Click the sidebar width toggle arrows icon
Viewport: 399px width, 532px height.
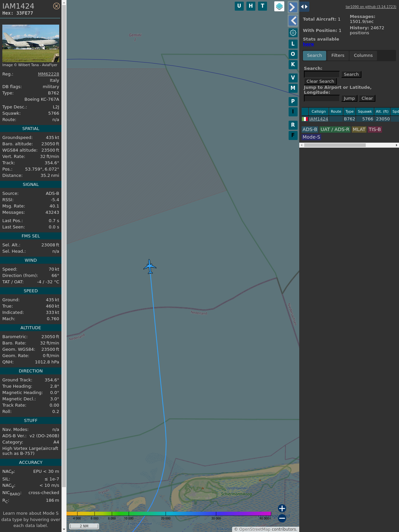pos(304,7)
